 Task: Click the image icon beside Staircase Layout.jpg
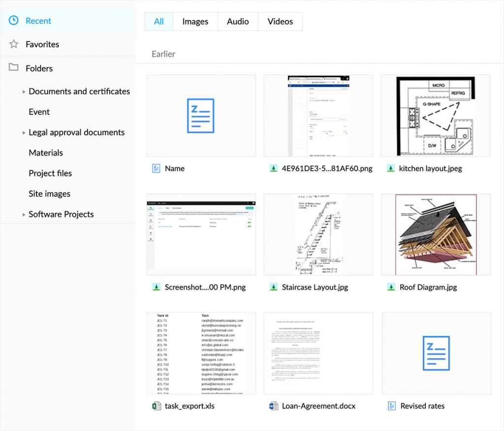(274, 287)
